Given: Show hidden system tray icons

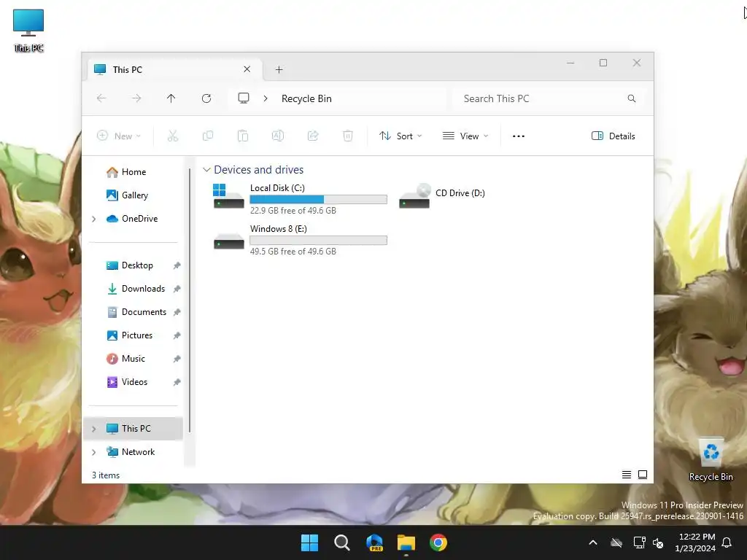Looking at the screenshot, I should tap(593, 542).
